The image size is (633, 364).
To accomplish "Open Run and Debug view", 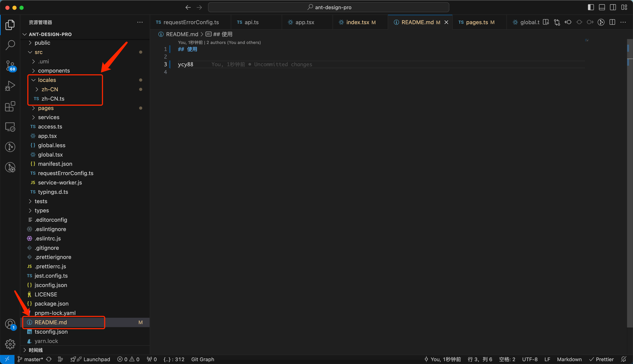I will [x=10, y=86].
